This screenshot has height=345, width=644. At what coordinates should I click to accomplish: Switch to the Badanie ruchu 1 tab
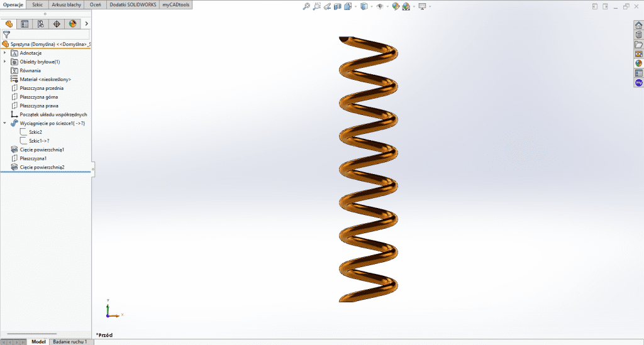(70, 341)
